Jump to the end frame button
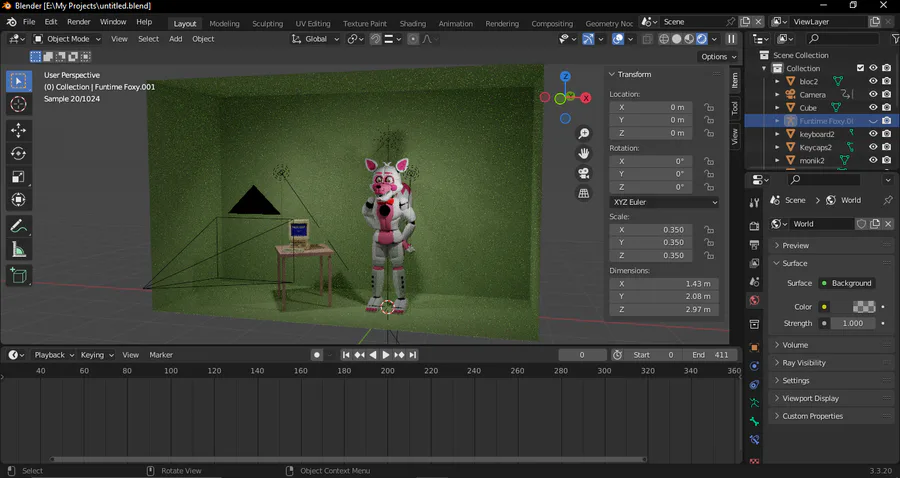900x478 pixels. click(x=412, y=355)
